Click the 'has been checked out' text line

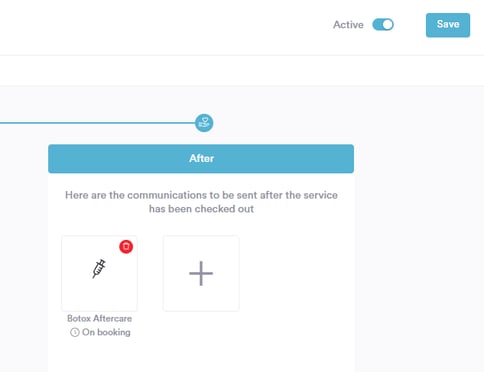(201, 209)
